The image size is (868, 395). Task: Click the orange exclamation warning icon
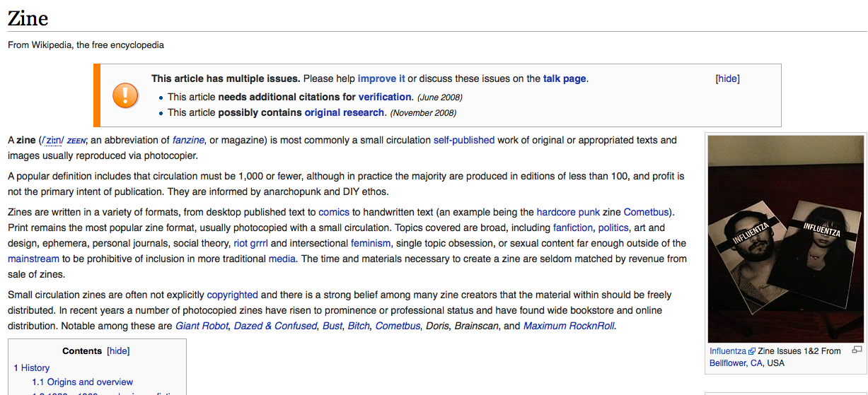pyautogui.click(x=125, y=95)
